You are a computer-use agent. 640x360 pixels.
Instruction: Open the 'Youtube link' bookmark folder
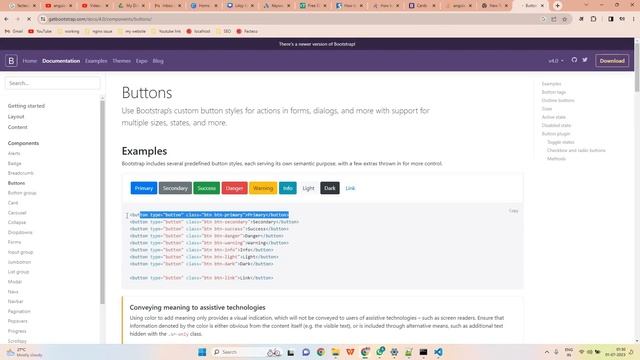[x=166, y=31]
